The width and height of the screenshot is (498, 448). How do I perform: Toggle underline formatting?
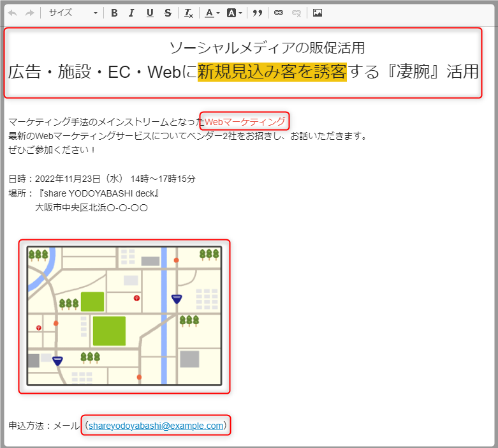(150, 13)
